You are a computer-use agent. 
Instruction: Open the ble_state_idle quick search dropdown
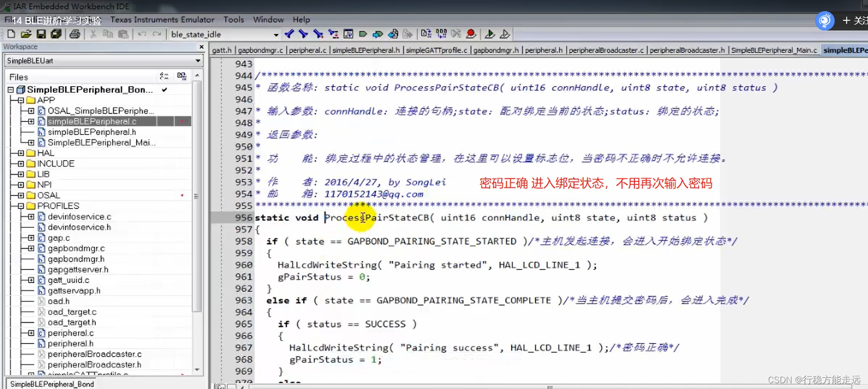tap(276, 34)
